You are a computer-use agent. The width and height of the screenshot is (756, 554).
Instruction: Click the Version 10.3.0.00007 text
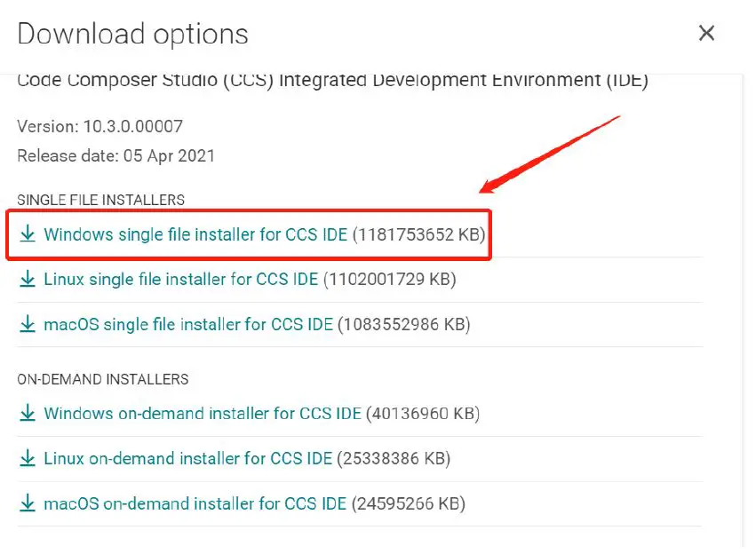pos(99,127)
